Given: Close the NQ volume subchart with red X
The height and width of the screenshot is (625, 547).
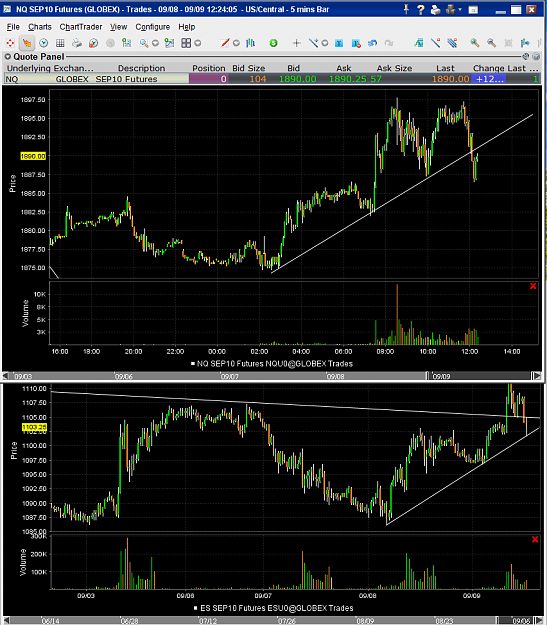Looking at the screenshot, I should tap(533, 286).
